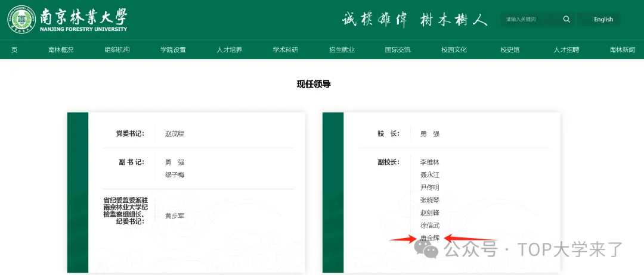Click the 校长 label
644x275 pixels.
[388, 133]
